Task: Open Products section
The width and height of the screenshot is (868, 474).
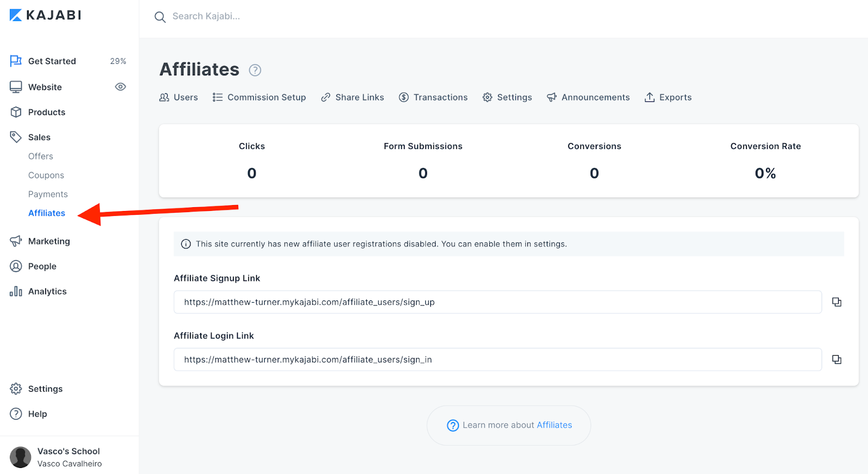Action: click(x=47, y=112)
